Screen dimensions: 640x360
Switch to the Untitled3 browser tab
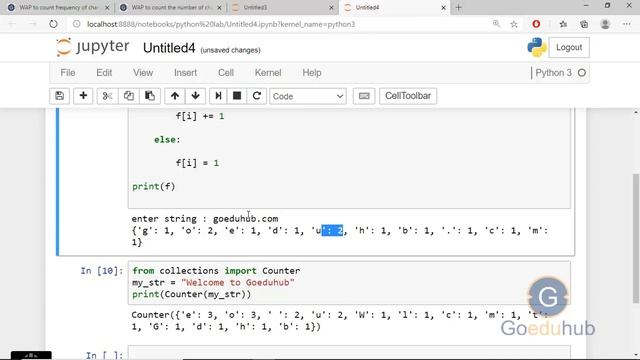tap(282, 7)
